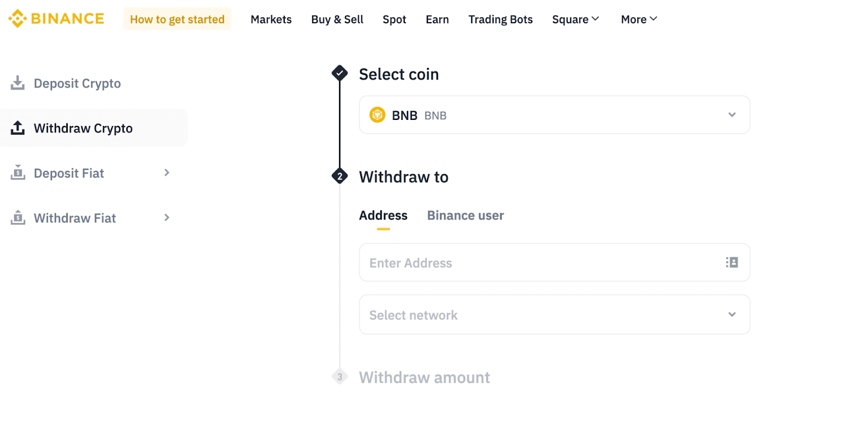Expand the Square menu
Image resolution: width=868 pixels, height=445 pixels.
[x=576, y=20]
